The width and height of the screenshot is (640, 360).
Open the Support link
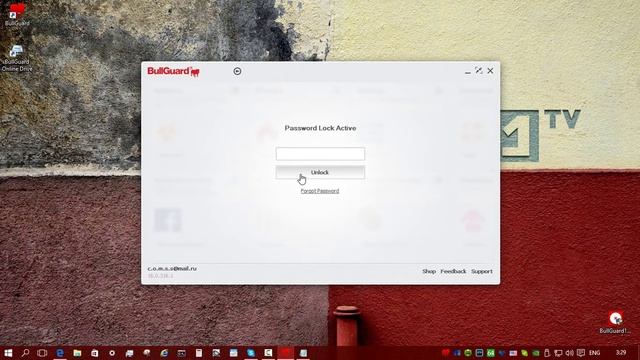(x=482, y=271)
